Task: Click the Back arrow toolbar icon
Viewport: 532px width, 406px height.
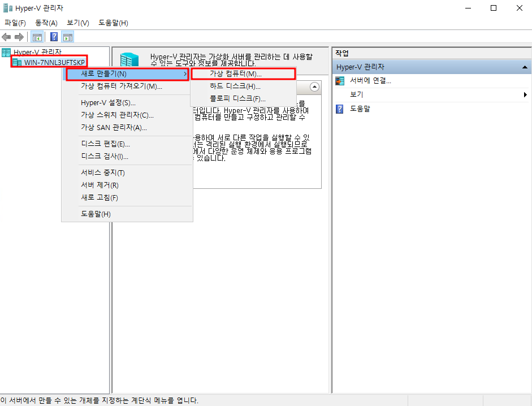Action: pos(6,37)
